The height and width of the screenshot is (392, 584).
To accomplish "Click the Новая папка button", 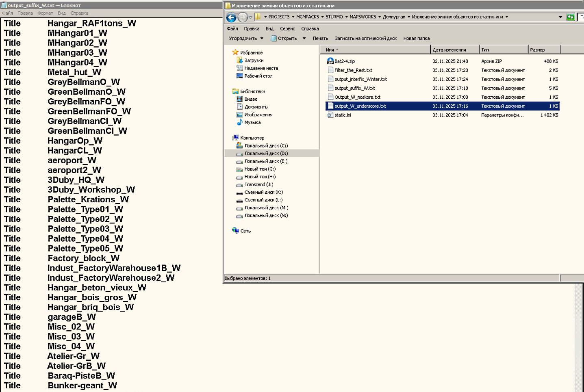I will 416,39.
